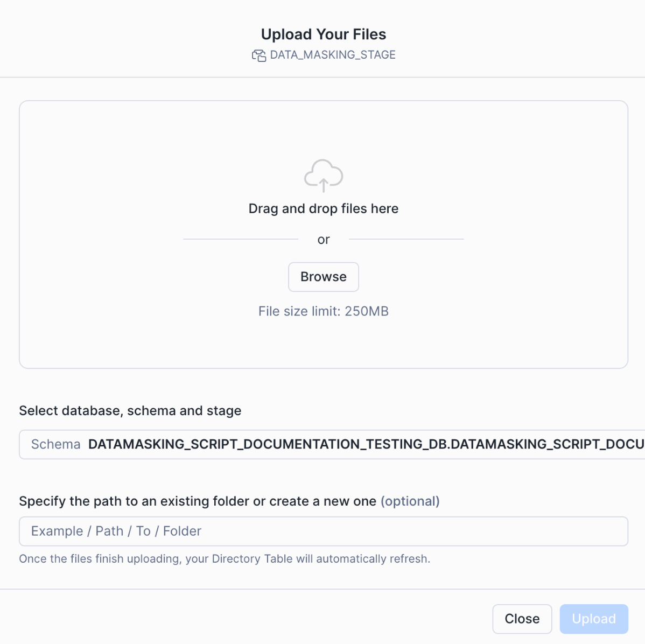Click the stage icon beside DATA_MASKING_STAGE
The width and height of the screenshot is (645, 644).
259,55
